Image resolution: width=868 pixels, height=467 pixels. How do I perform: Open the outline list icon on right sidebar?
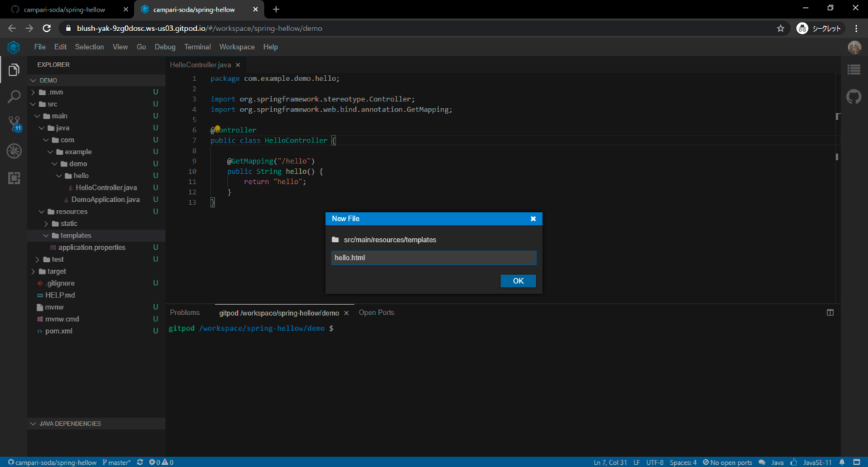[854, 70]
